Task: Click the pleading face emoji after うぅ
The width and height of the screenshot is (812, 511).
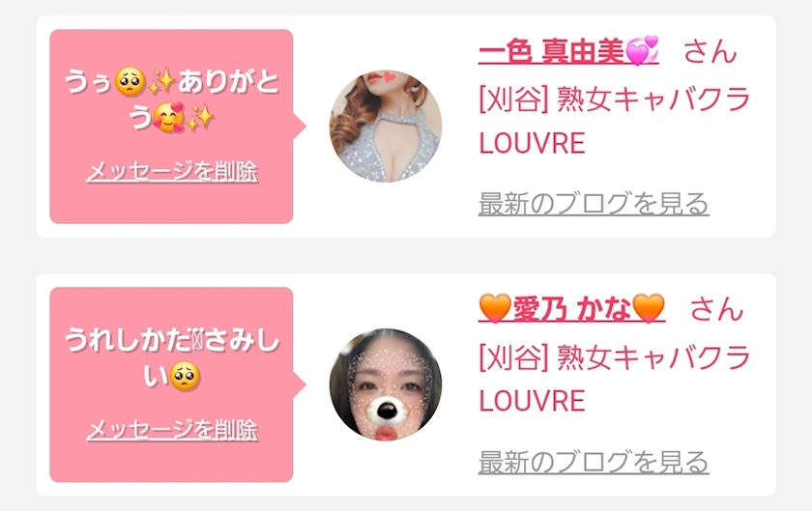Action: click(130, 82)
